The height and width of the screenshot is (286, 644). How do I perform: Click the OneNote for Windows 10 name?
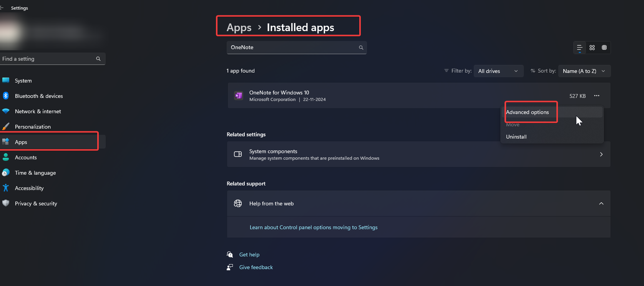pyautogui.click(x=279, y=93)
